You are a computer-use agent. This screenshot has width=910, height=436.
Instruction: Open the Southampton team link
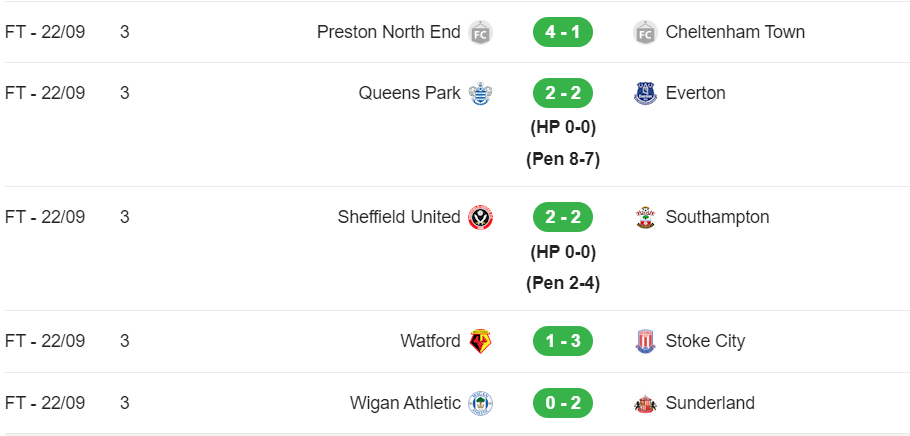[x=717, y=217]
